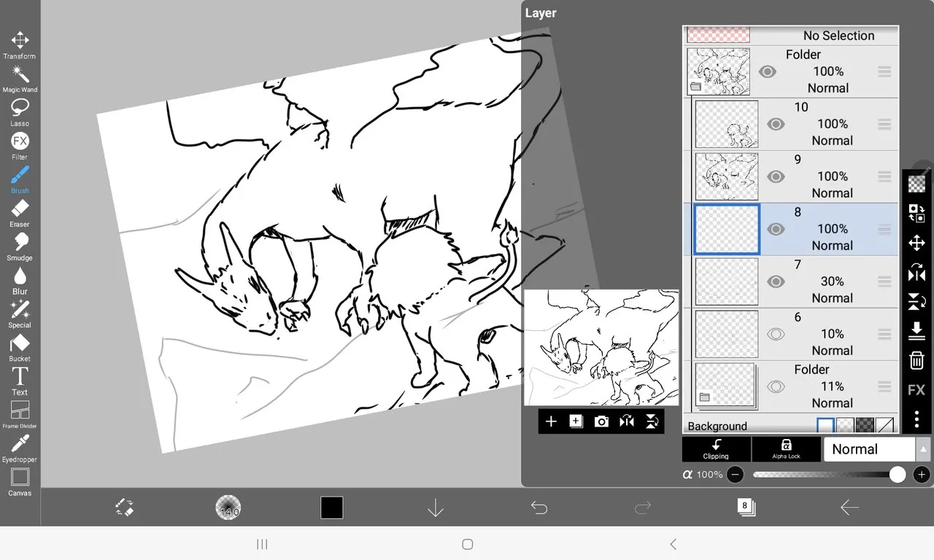Tap the brush/eraser switch icon
Viewport: 934px width, 560px height.
[x=125, y=507]
